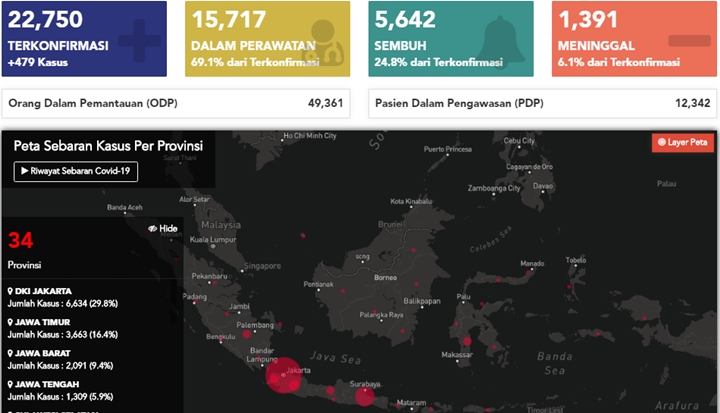This screenshot has width=720, height=413.
Task: Select the DKI JAKARTA province entry
Action: [x=63, y=297]
